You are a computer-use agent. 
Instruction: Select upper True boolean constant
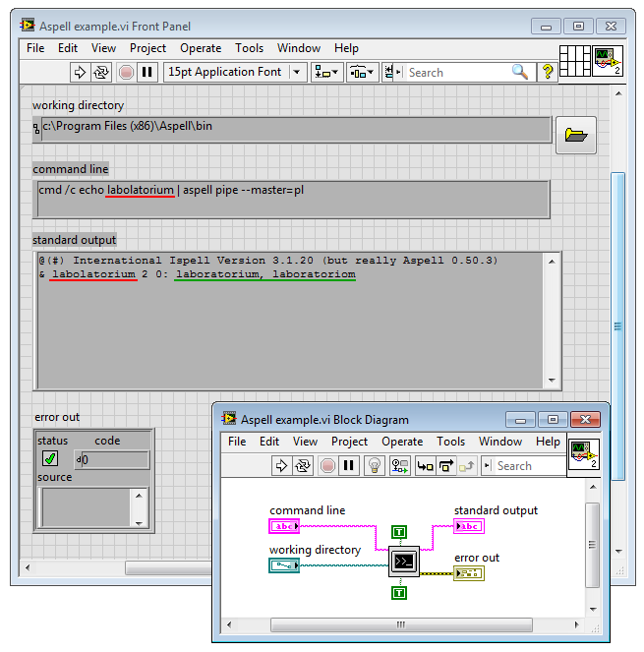coord(399,532)
